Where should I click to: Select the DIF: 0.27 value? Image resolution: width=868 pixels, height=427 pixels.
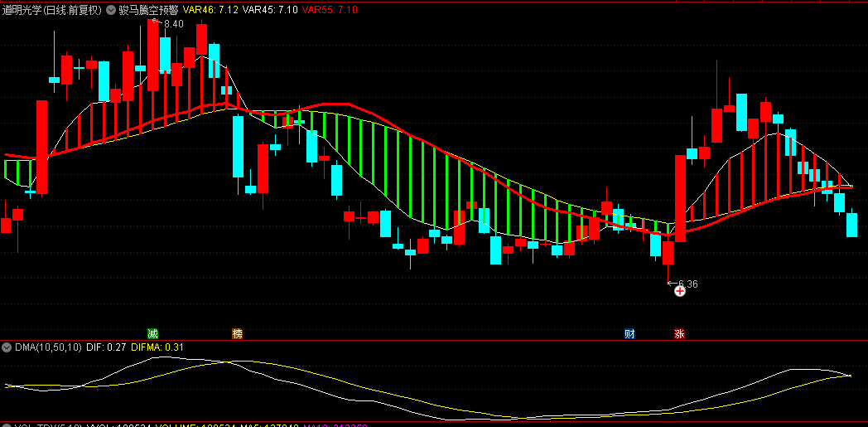pos(106,347)
